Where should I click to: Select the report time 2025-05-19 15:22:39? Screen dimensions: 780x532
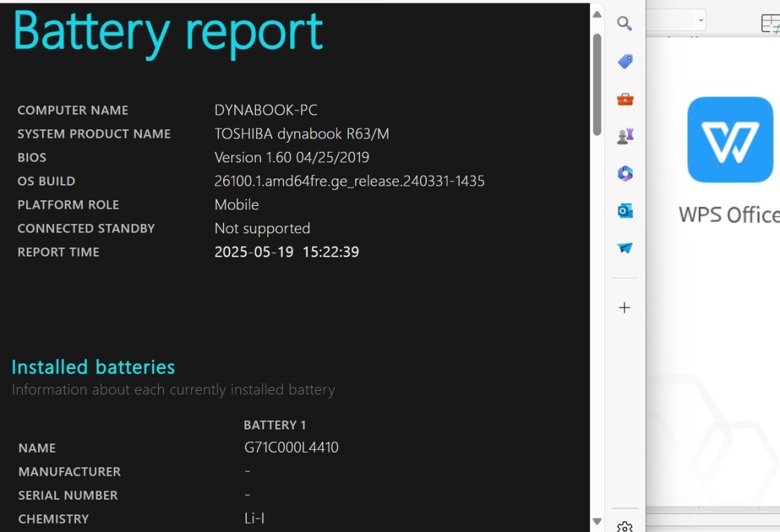pyautogui.click(x=286, y=252)
